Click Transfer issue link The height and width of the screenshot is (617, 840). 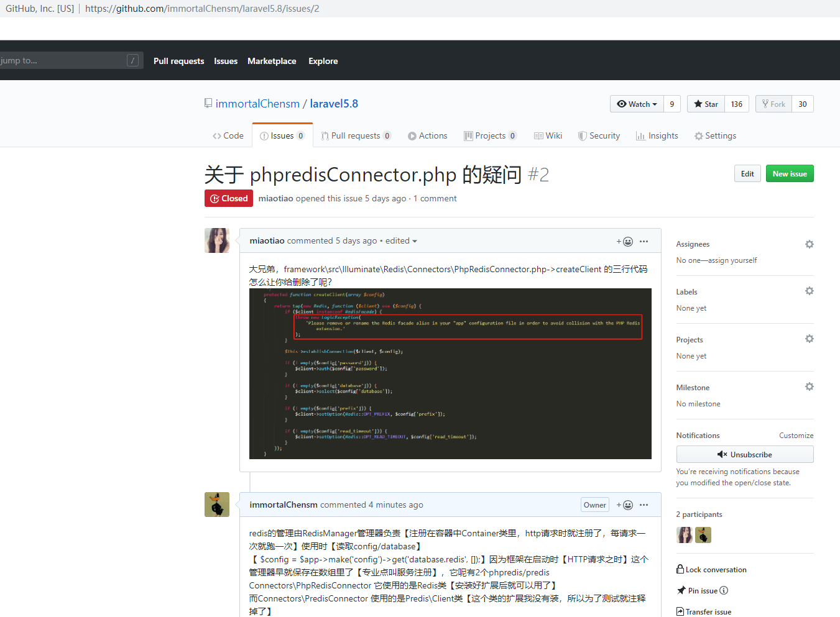coord(704,611)
